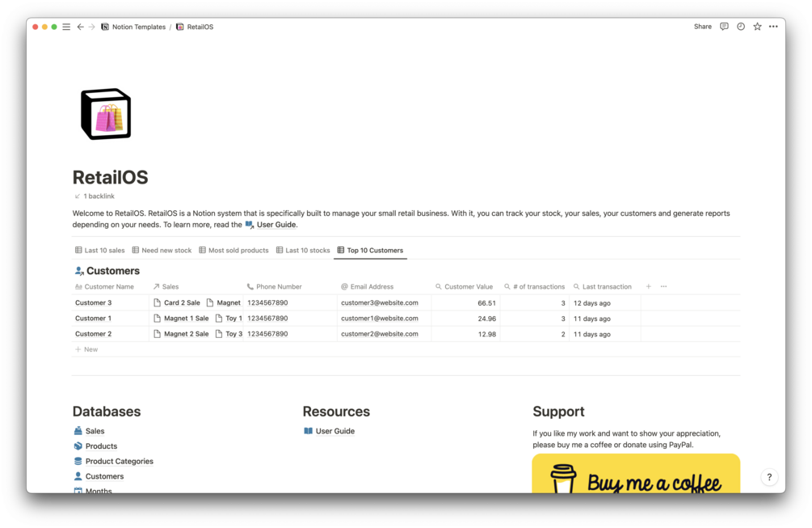Open the 1 backlink indicator
Screen dimensions: 812x528
pos(95,196)
